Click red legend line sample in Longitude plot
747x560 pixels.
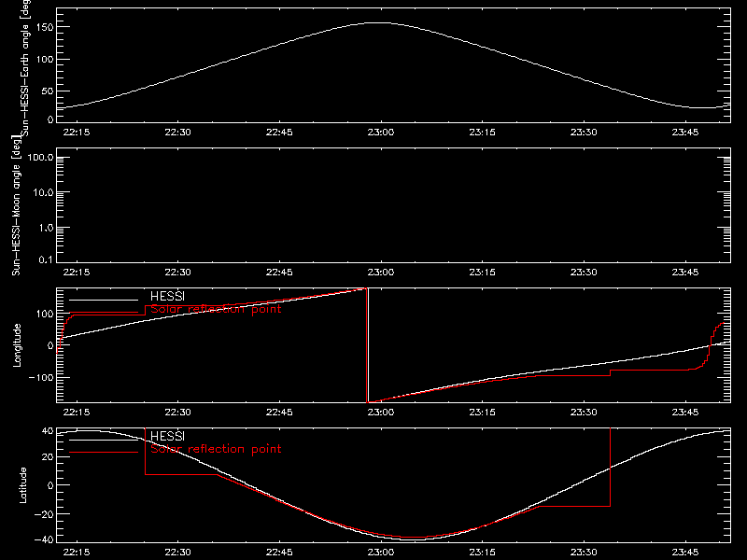pyautogui.click(x=104, y=313)
